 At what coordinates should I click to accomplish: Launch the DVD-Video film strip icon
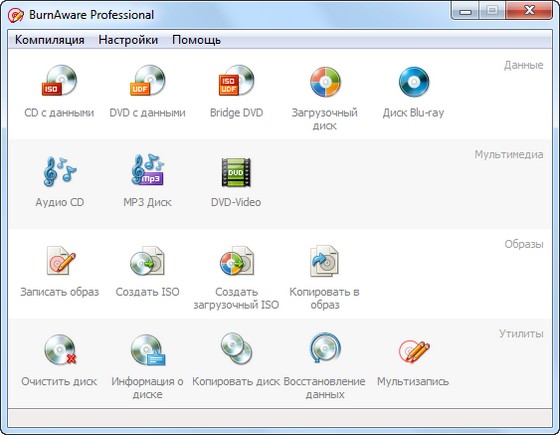(x=236, y=172)
